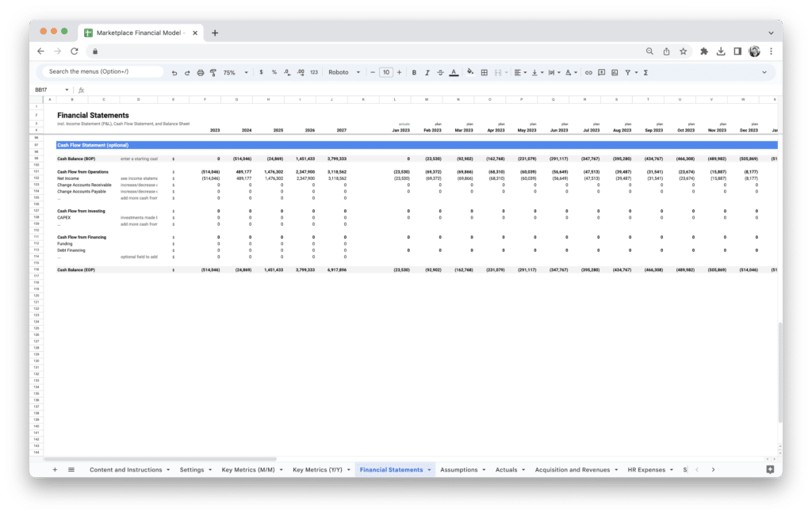The height and width of the screenshot is (516, 812).
Task: Open the zoom level dropdown at 75%
Action: point(232,72)
